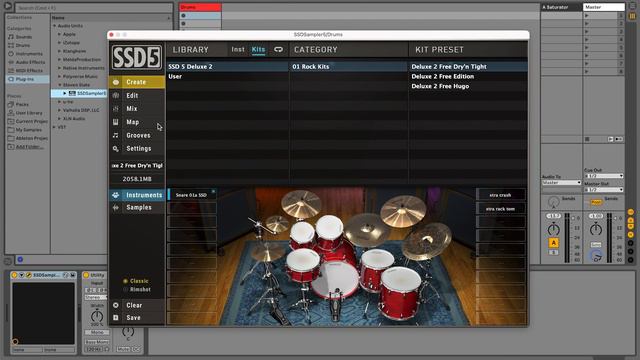The image size is (640, 360).
Task: Click the Create page eye icon
Action: [116, 82]
